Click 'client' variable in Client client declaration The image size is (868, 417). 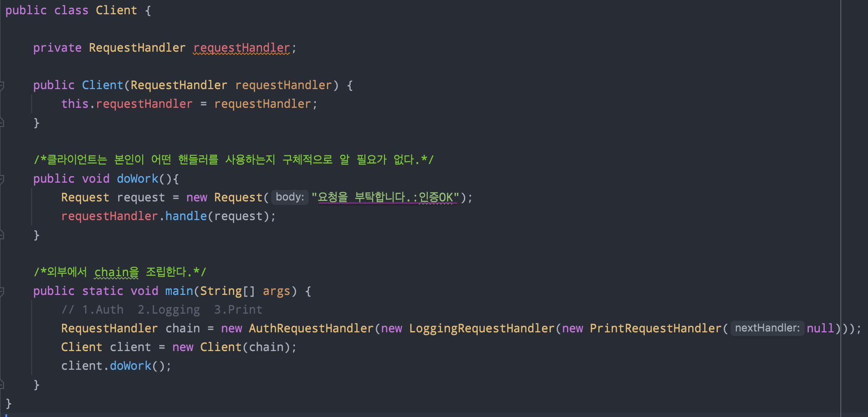click(x=131, y=347)
